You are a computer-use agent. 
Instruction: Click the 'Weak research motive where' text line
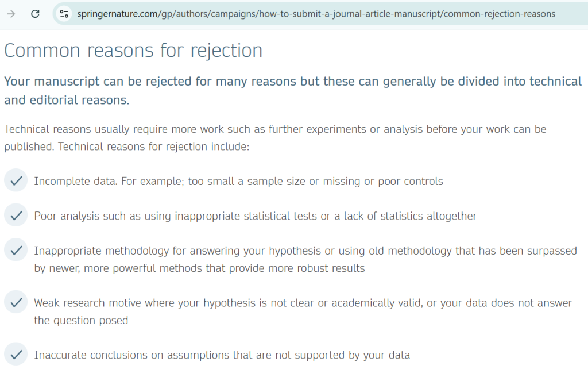pos(303,302)
